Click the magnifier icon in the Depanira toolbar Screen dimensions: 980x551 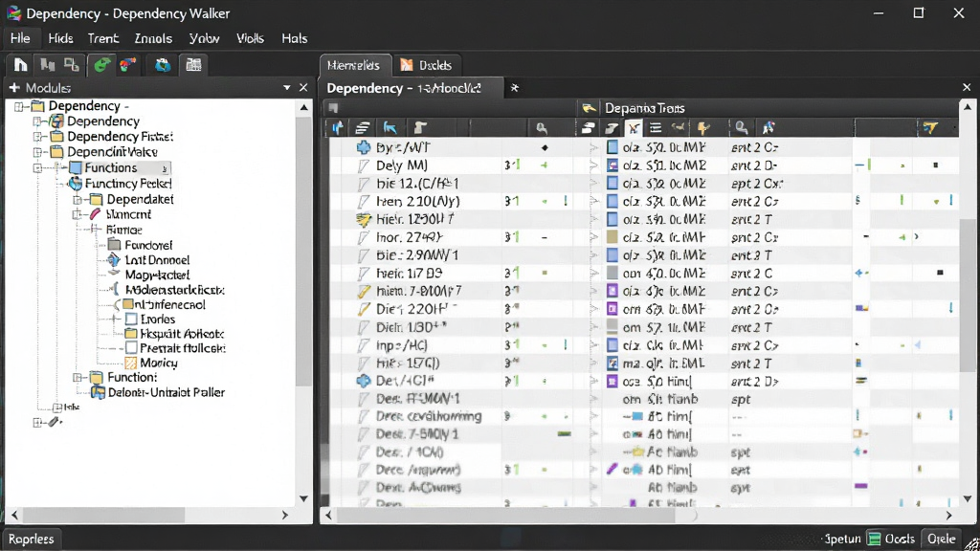742,128
